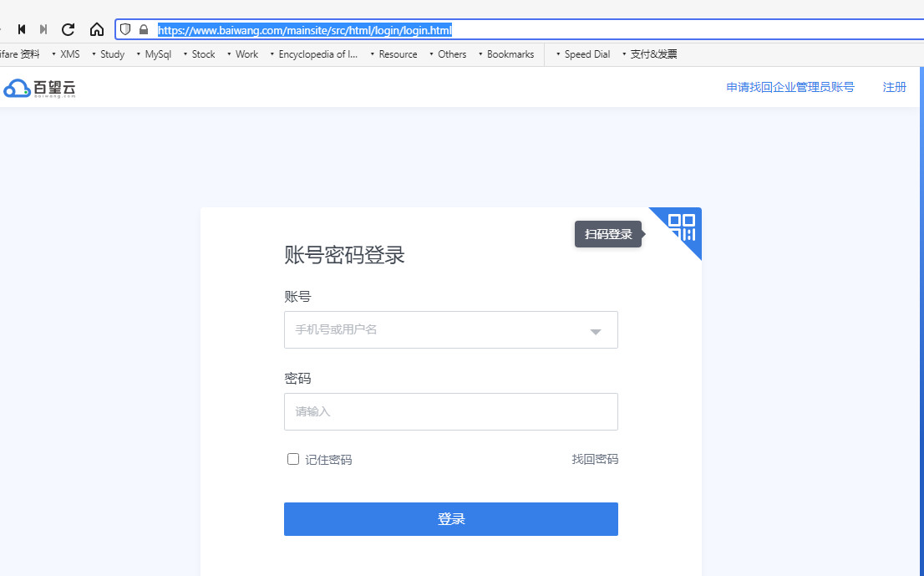Click the 找回密码 link
Viewport: 924px width, 576px height.
click(x=595, y=459)
